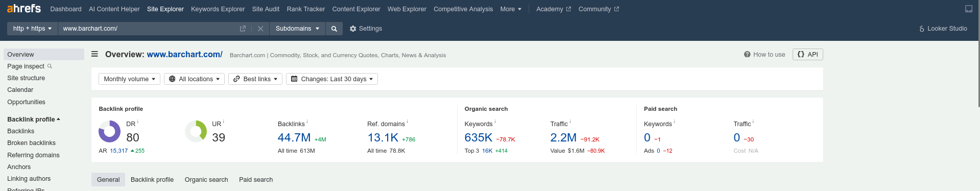980x191 pixels.
Task: Click the UR donut chart
Action: tap(196, 131)
